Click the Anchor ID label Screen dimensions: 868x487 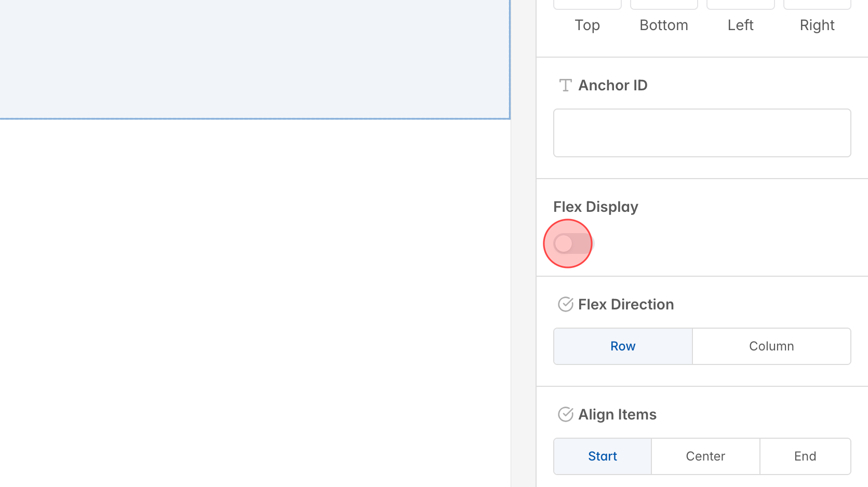click(613, 85)
